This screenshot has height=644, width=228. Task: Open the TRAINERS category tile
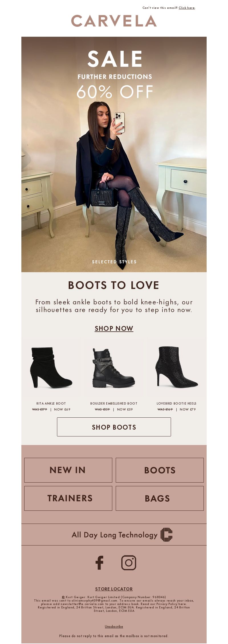coord(68,498)
